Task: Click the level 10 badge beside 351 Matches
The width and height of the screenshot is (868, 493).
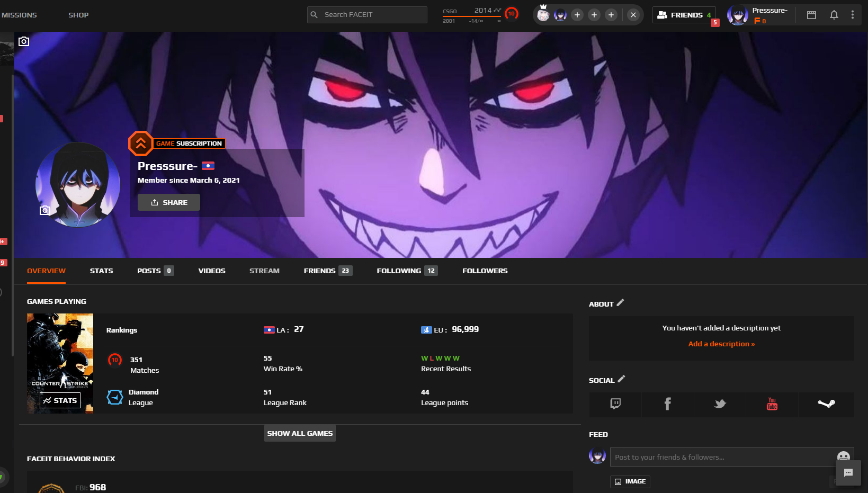Action: coord(115,360)
